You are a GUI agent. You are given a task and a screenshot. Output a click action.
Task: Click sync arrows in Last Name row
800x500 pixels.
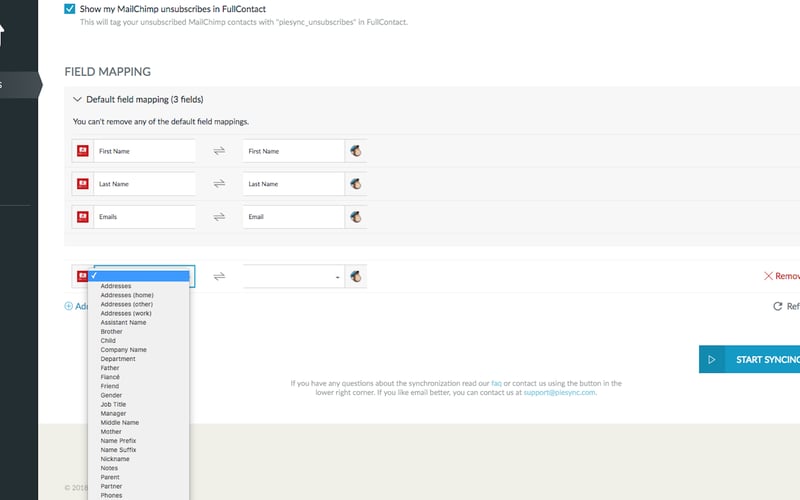point(219,184)
